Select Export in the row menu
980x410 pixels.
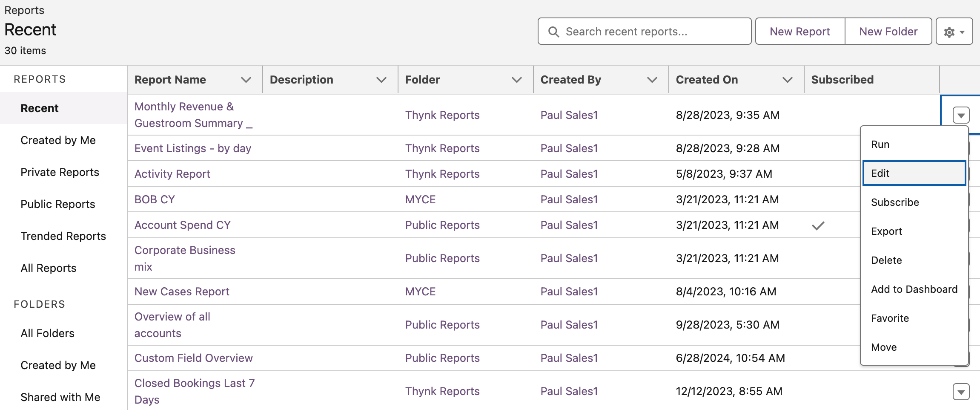coord(914,231)
